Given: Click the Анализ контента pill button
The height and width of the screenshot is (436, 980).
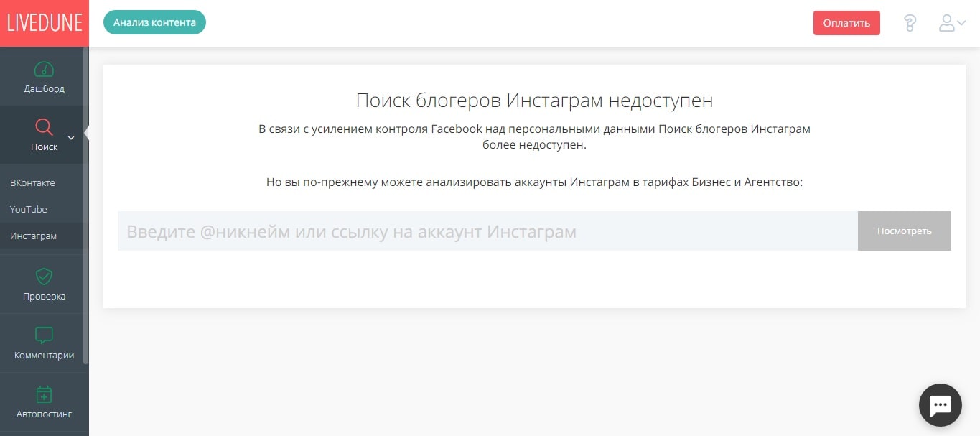Looking at the screenshot, I should [154, 22].
